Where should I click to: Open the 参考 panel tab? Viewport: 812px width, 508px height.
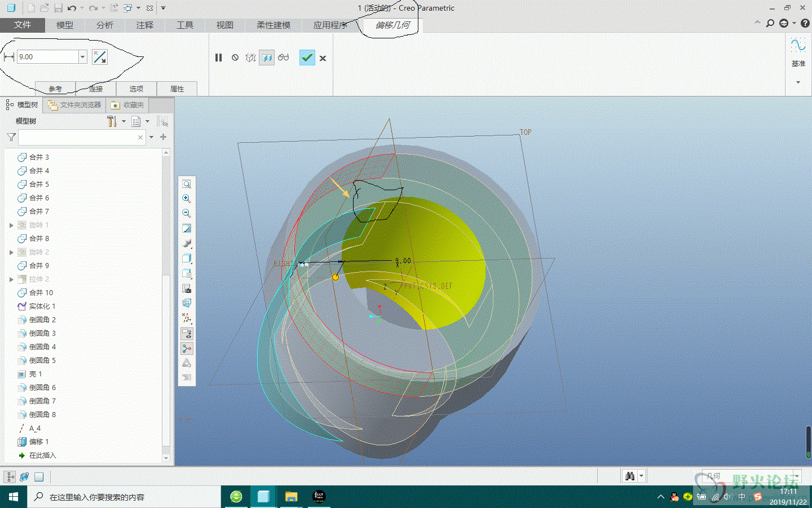tap(55, 89)
